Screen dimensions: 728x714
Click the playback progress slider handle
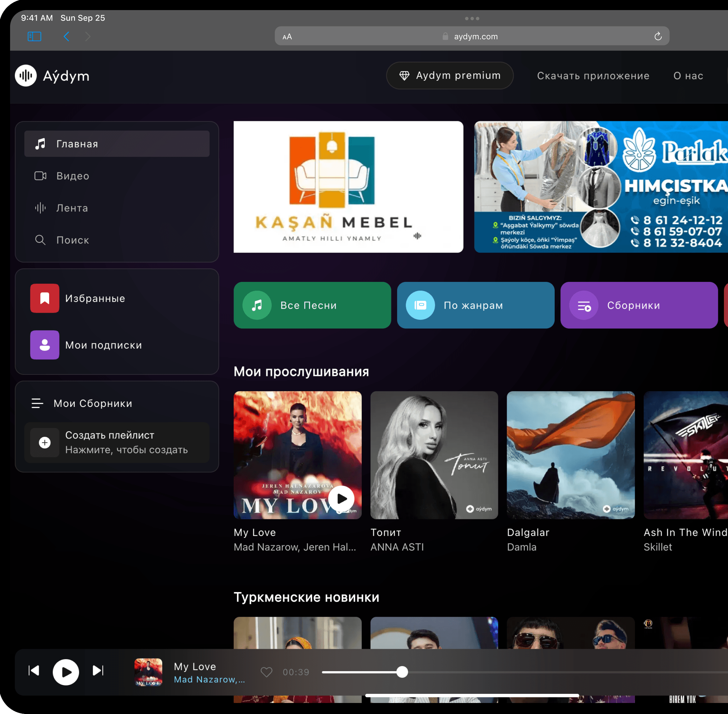(x=402, y=672)
